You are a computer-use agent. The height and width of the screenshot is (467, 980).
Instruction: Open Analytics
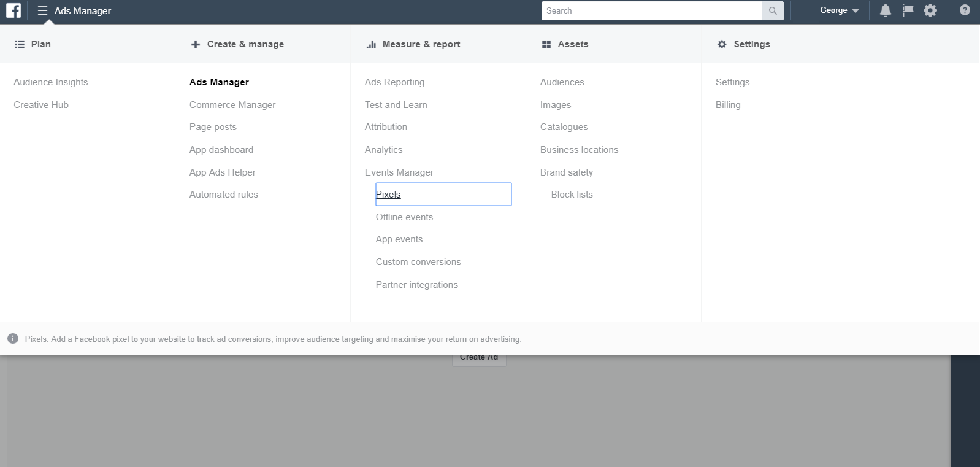point(383,150)
